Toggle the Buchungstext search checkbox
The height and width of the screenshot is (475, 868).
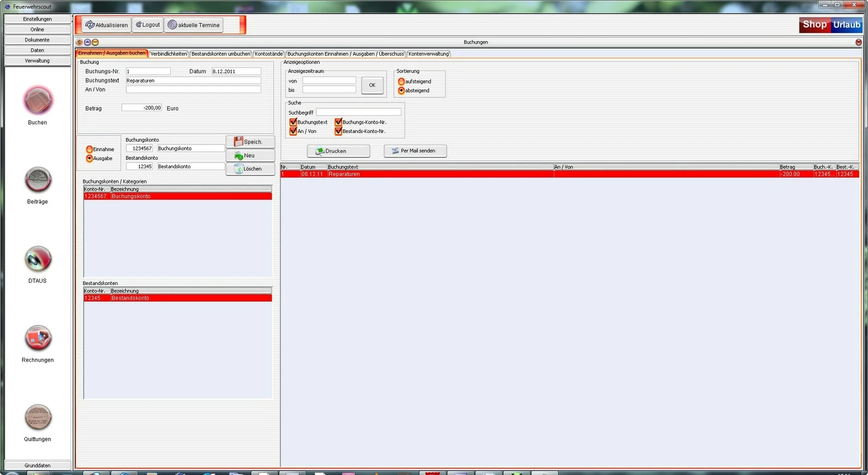[293, 122]
